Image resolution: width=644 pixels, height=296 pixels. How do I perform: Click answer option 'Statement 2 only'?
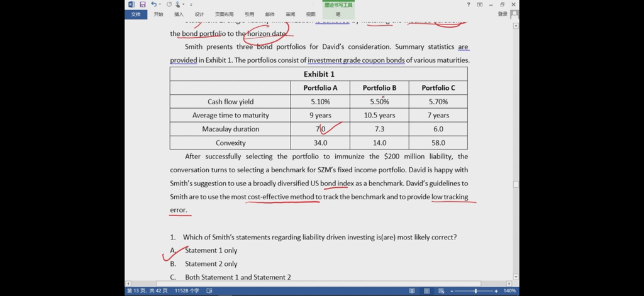(211, 264)
